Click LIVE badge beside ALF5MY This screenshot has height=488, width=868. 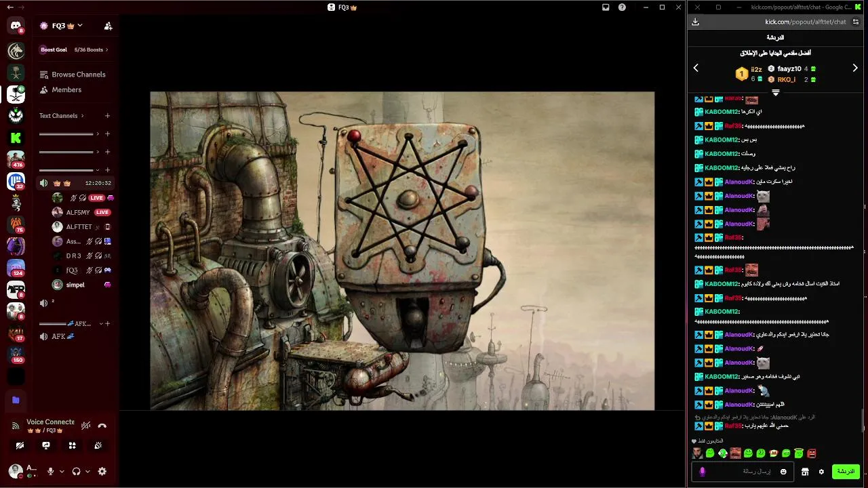tap(102, 212)
